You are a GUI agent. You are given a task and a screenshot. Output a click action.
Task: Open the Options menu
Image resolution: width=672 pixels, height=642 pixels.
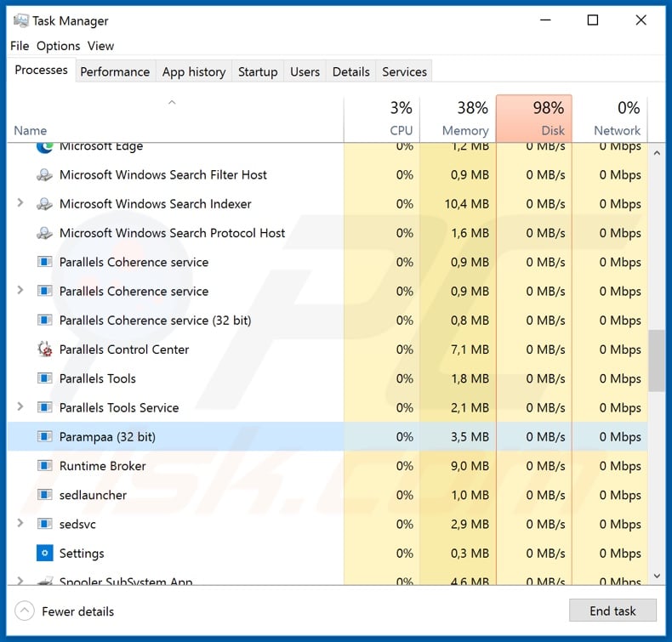pyautogui.click(x=59, y=46)
